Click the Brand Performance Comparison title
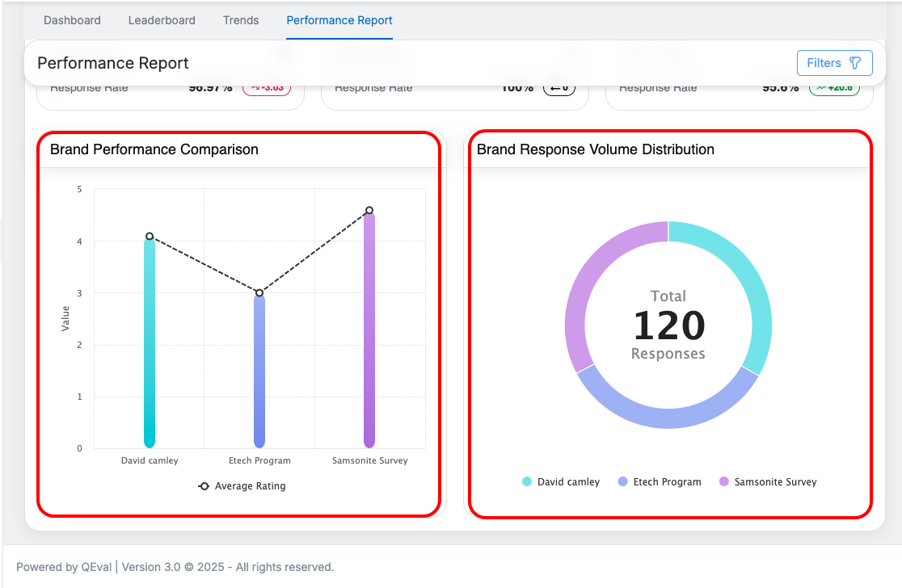The height and width of the screenshot is (588, 902). tap(154, 149)
